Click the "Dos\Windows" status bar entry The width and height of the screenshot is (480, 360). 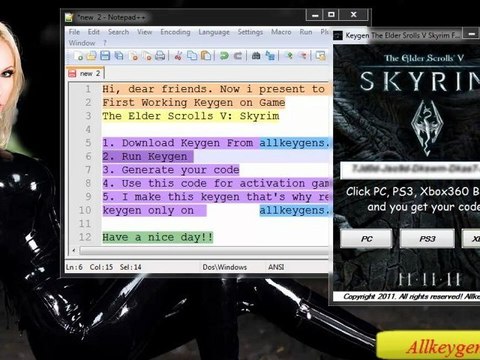(x=224, y=267)
